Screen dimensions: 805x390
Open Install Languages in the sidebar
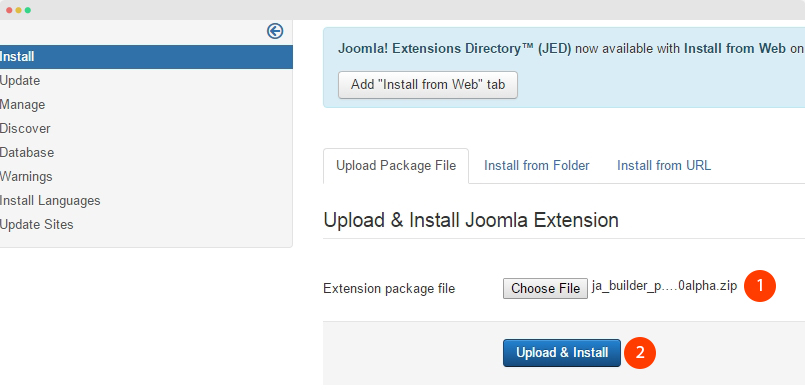click(x=146, y=201)
